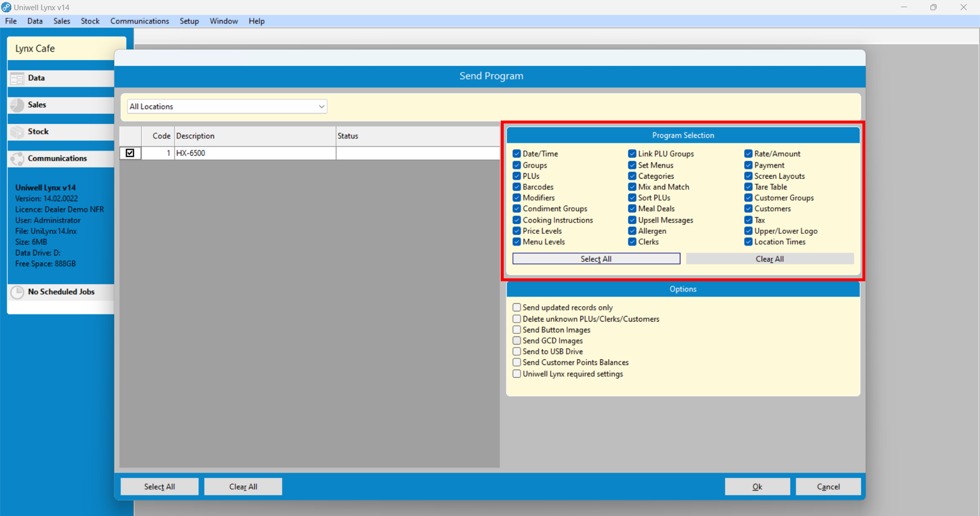Click the Cancel button

[828, 486]
